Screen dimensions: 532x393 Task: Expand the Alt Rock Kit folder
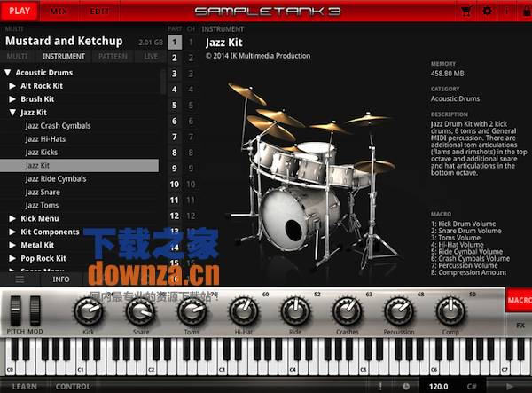[x=12, y=86]
